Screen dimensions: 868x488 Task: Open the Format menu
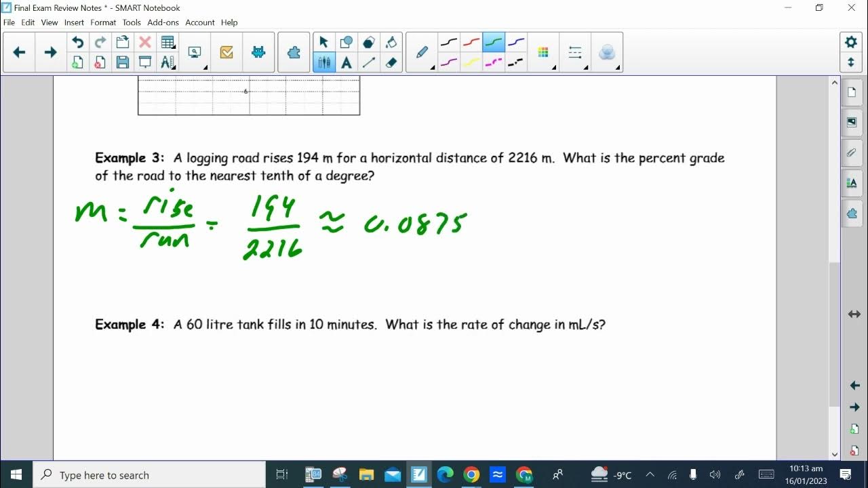click(103, 22)
